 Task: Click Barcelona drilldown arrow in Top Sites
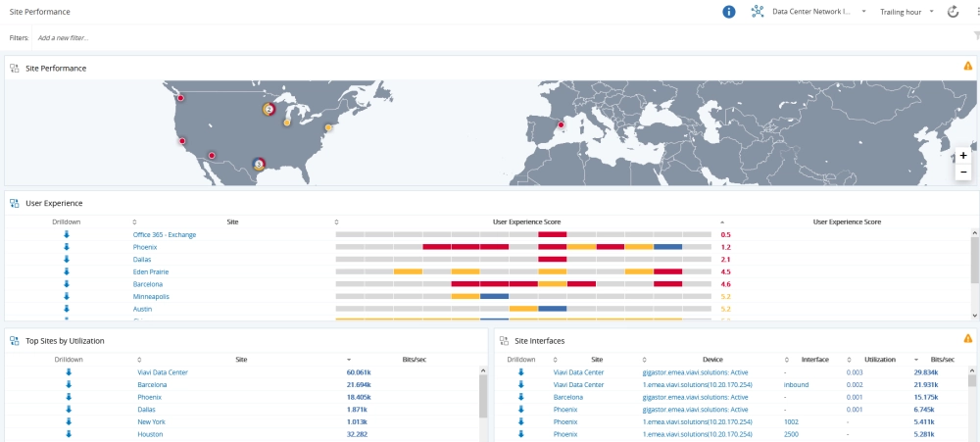pyautogui.click(x=69, y=385)
